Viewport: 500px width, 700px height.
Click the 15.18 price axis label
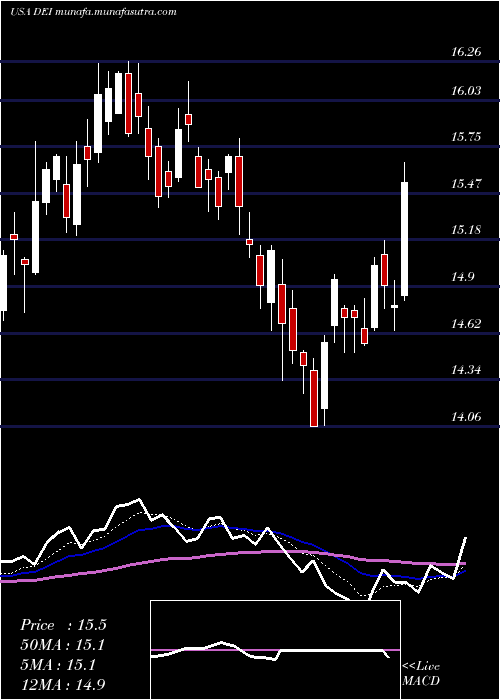point(466,230)
